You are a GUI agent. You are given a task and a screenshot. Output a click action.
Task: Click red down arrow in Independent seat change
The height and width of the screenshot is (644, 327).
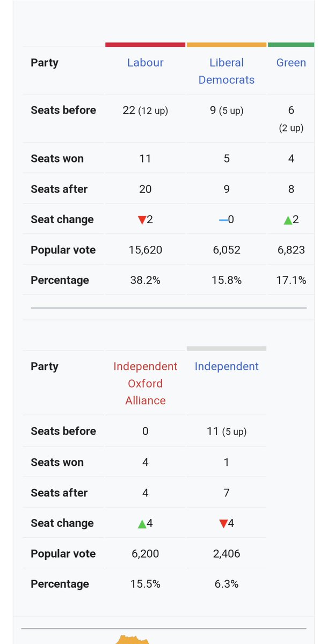(x=223, y=523)
